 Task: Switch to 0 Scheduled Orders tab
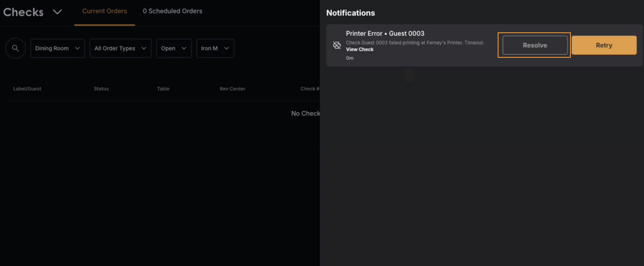pyautogui.click(x=172, y=11)
